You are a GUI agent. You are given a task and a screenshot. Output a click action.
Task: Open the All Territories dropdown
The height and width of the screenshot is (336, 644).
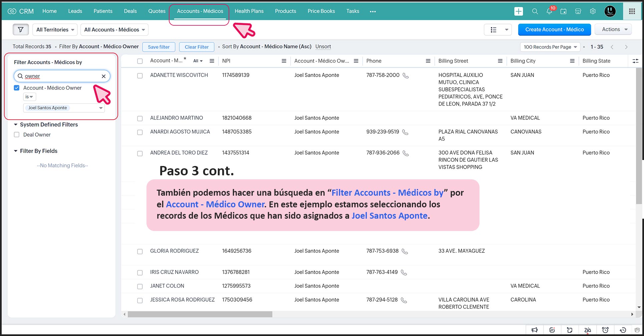(x=55, y=30)
